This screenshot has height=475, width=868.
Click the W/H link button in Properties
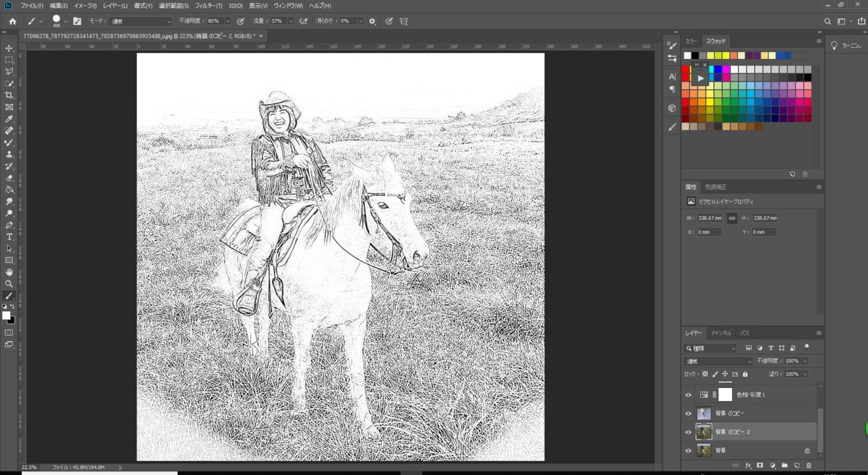[x=732, y=217]
